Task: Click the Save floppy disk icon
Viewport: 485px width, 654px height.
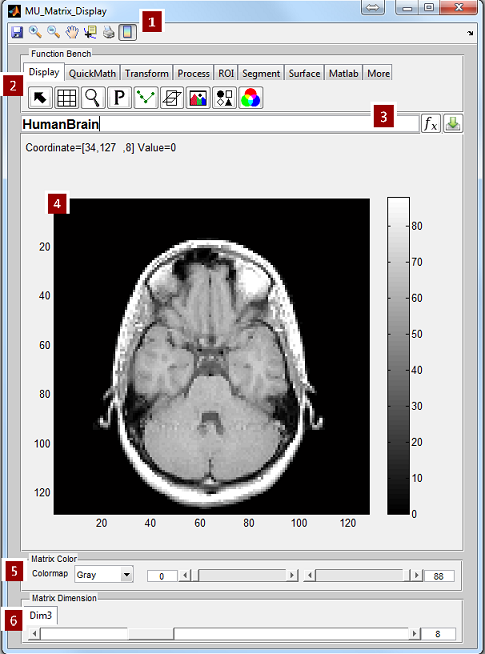Action: tap(17, 32)
